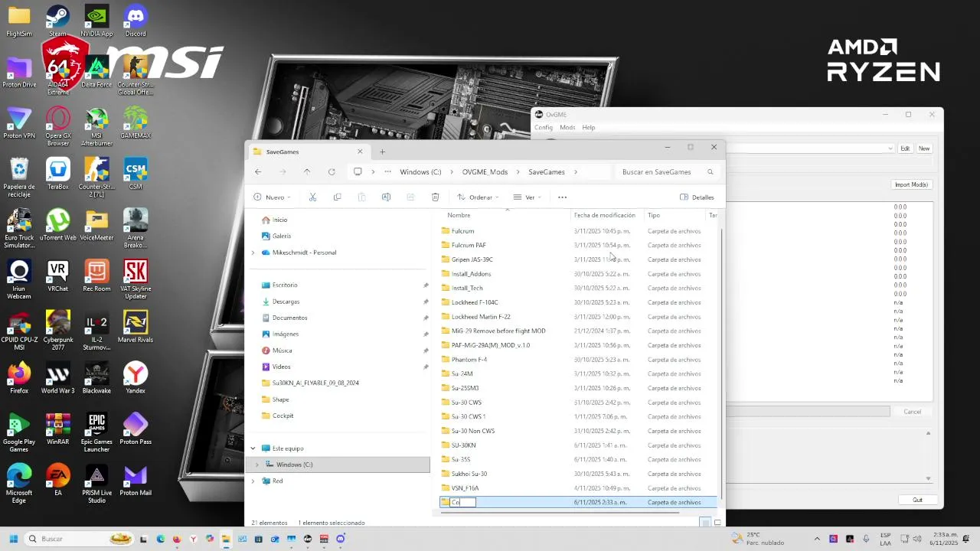Refresh the SaveGames folder view
Image resolution: width=980 pixels, height=551 pixels.
tap(332, 171)
